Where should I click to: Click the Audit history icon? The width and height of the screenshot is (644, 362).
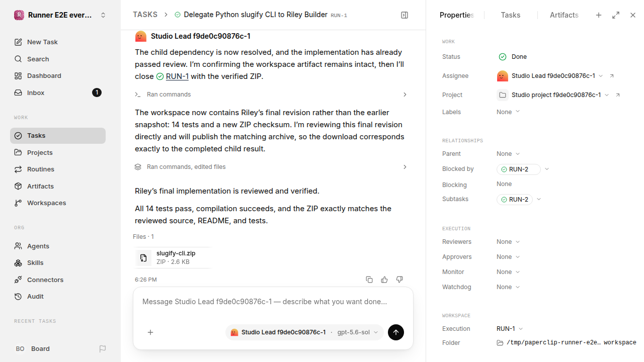tap(18, 296)
